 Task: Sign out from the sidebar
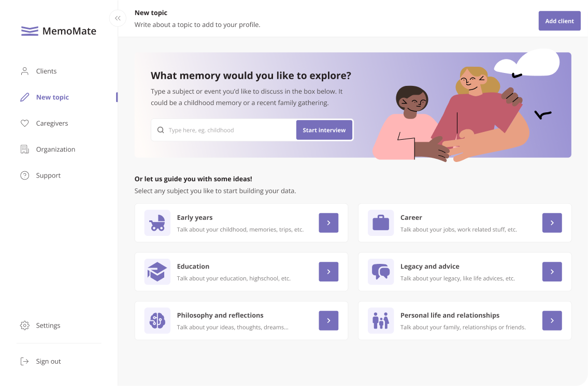(x=48, y=362)
